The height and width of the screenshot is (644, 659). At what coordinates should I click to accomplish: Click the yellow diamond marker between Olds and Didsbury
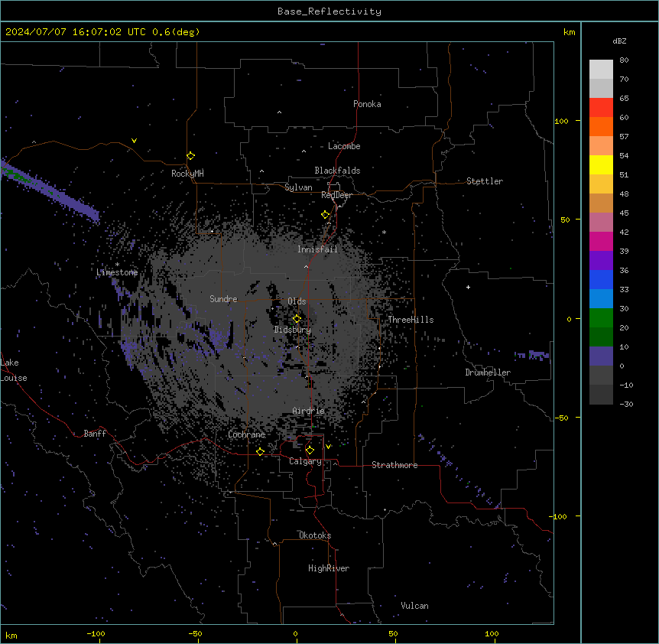[x=297, y=319]
